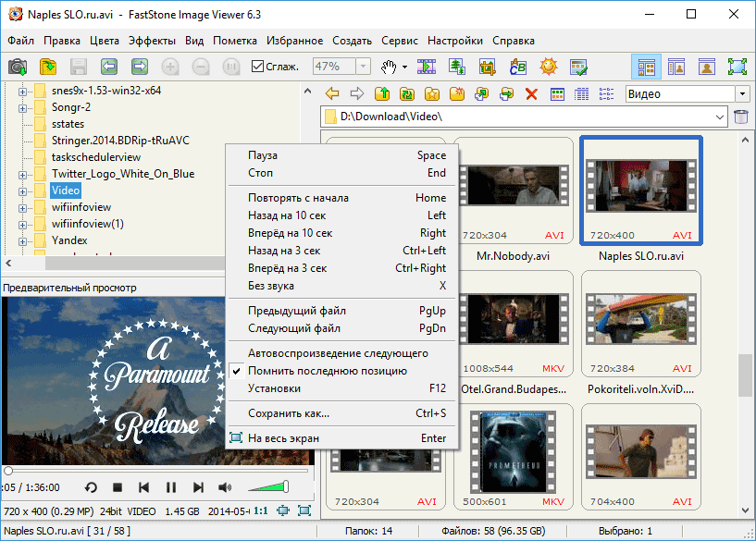Navigate back with orange left arrow
756x541 pixels.
point(332,93)
